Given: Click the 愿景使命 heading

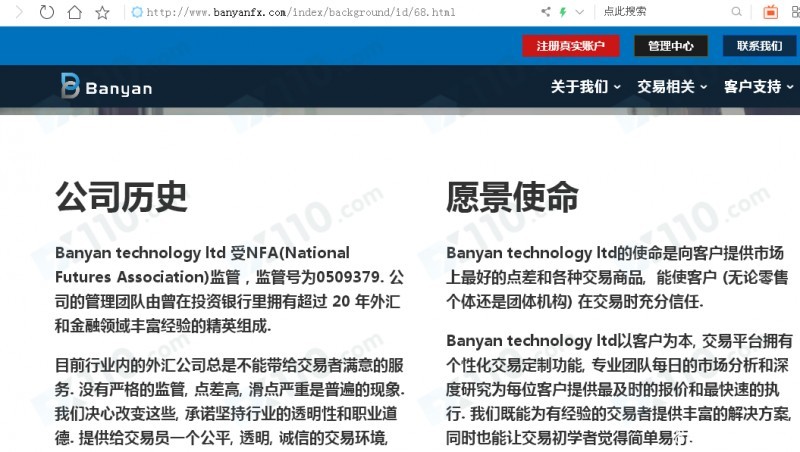Looking at the screenshot, I should [x=512, y=197].
